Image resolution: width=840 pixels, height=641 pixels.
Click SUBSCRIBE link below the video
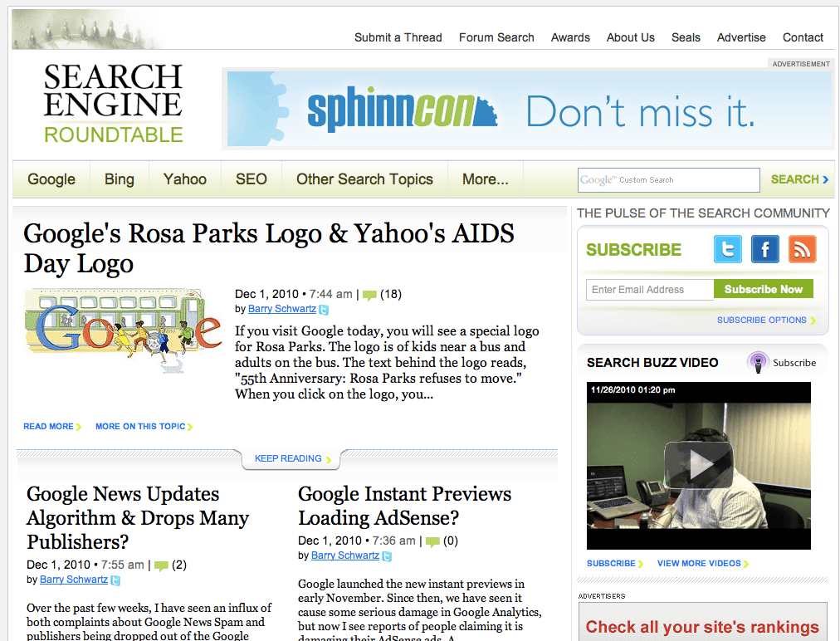(614, 563)
